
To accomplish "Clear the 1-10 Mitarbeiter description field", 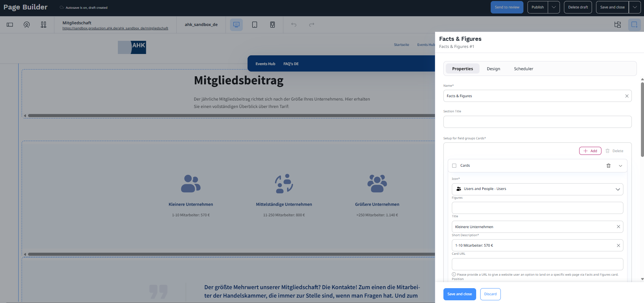I will [x=618, y=246].
